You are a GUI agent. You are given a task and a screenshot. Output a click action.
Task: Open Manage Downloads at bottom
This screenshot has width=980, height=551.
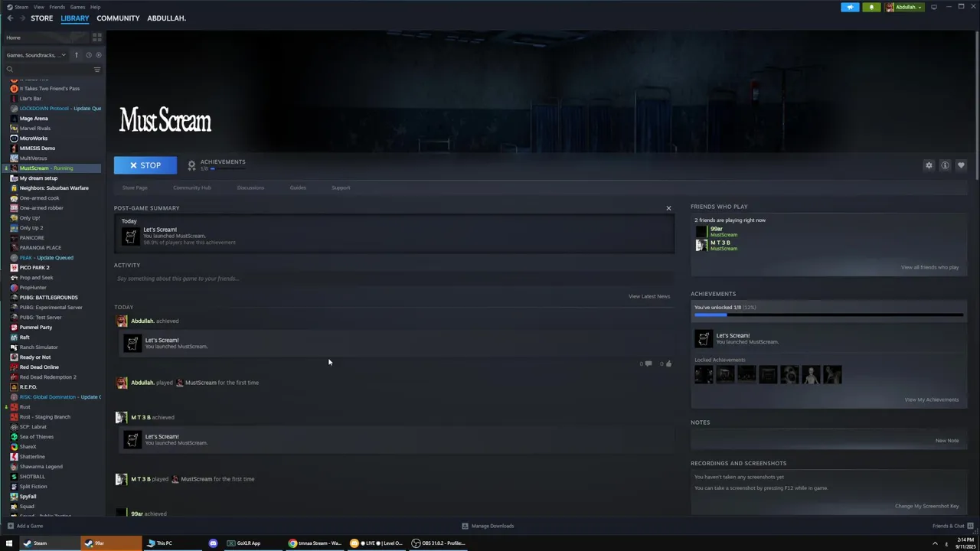(x=488, y=526)
